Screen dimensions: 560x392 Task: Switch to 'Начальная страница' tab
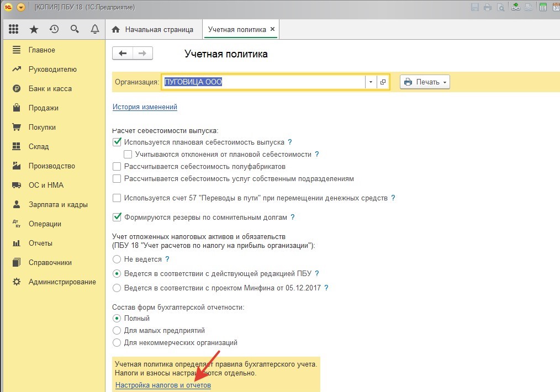(153, 29)
